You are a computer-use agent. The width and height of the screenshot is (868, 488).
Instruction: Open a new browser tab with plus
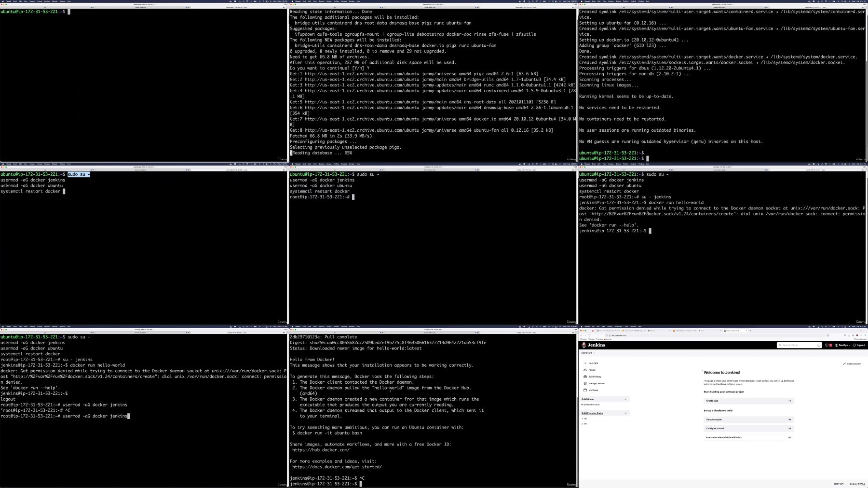pyautogui.click(x=750, y=331)
